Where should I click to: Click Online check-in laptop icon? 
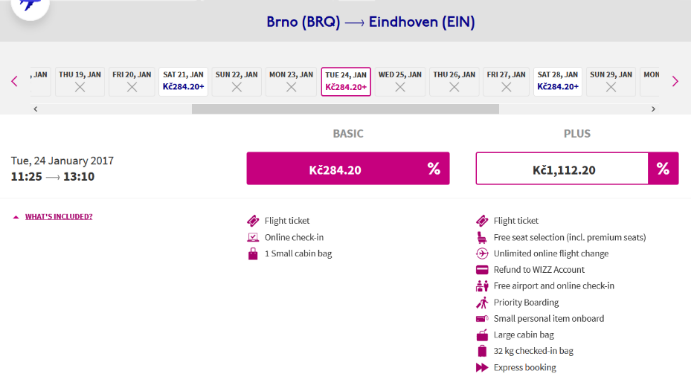tap(253, 238)
